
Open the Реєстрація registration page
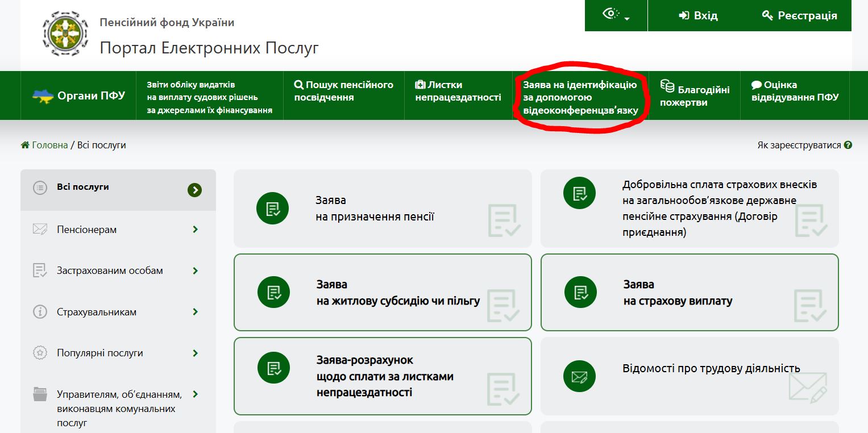tap(799, 16)
